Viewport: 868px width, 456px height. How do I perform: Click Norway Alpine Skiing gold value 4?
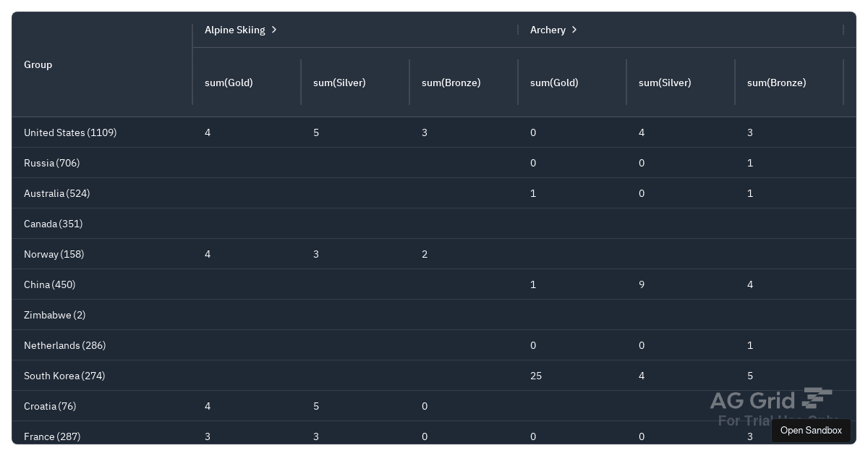208,254
